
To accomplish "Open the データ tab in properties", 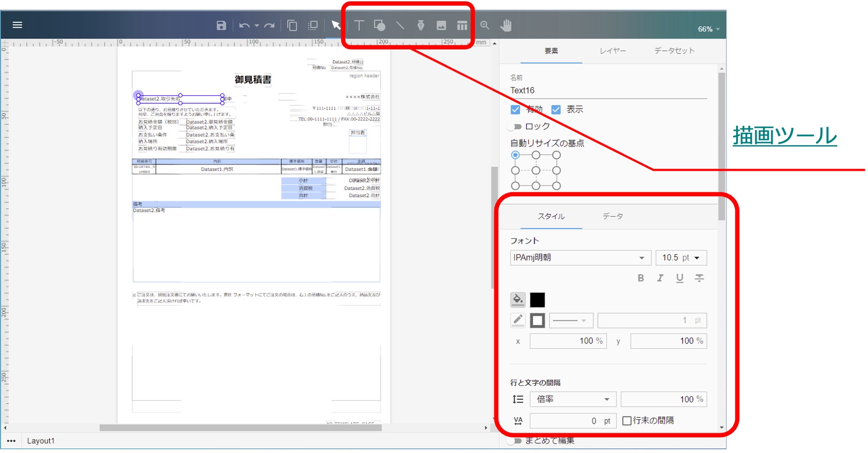I will tap(613, 216).
